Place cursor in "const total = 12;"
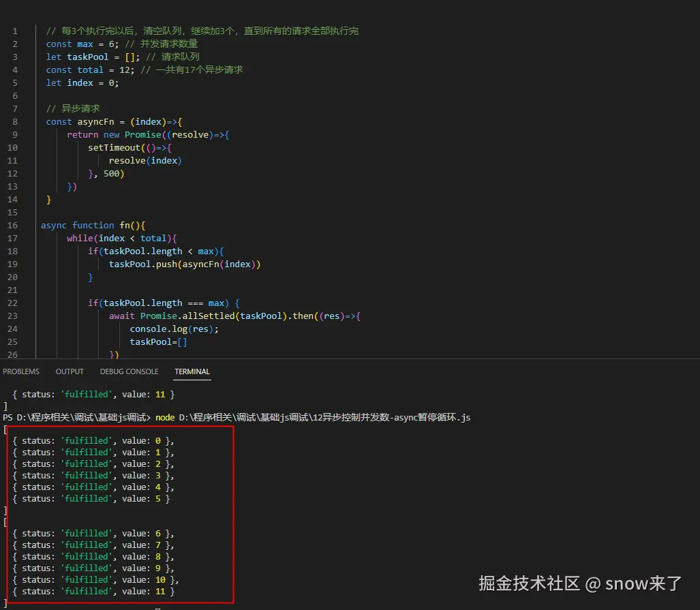Viewport: 700px width, 610px height. click(90, 70)
